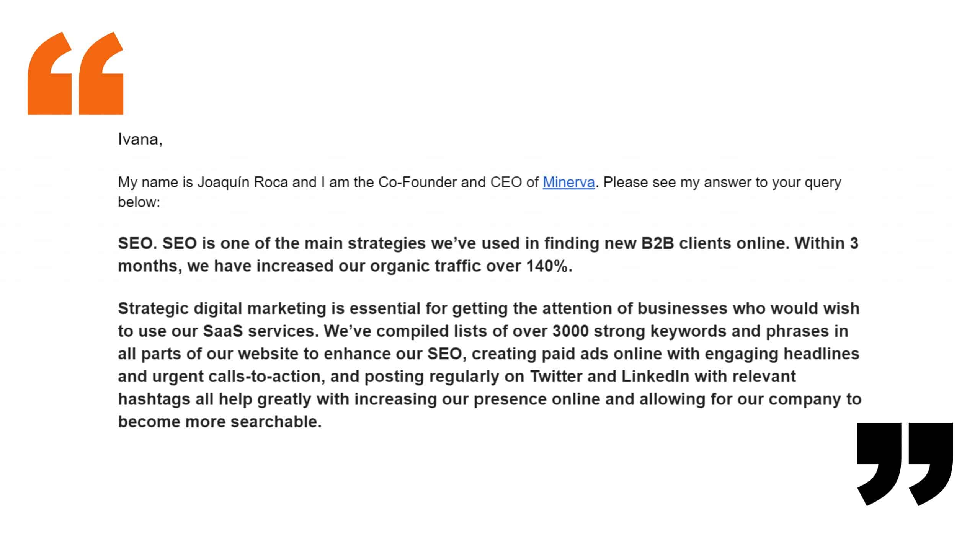
Task: Click the "B2B" text
Action: click(x=657, y=243)
